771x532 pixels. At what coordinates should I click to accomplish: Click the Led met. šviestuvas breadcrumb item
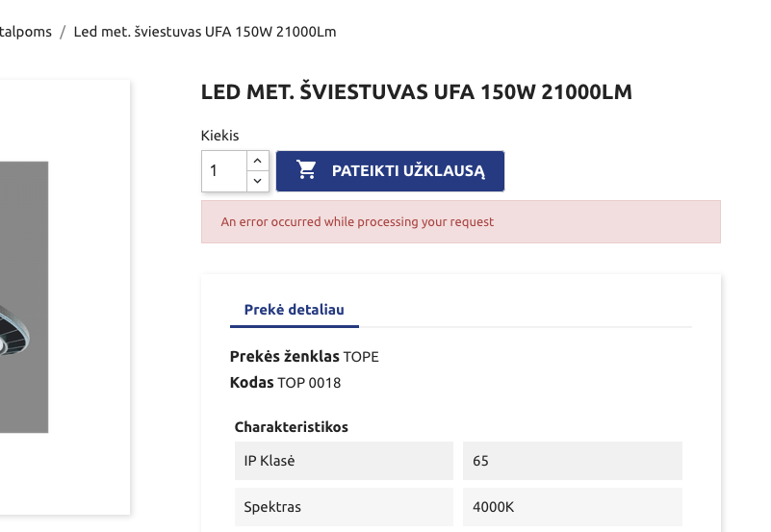(x=205, y=32)
